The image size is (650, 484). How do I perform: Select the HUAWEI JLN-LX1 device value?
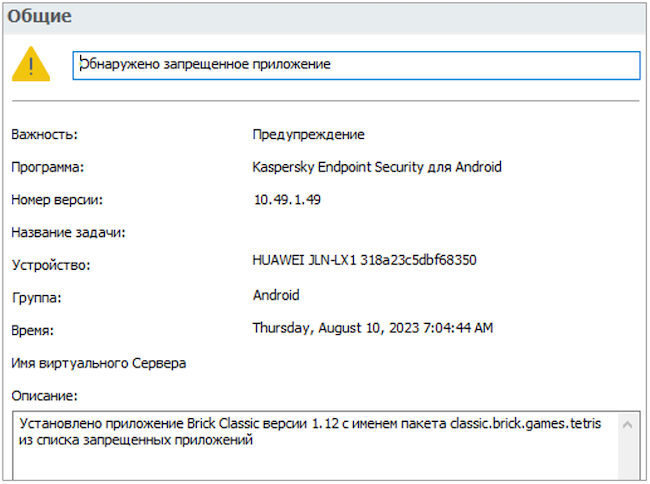click(x=364, y=260)
